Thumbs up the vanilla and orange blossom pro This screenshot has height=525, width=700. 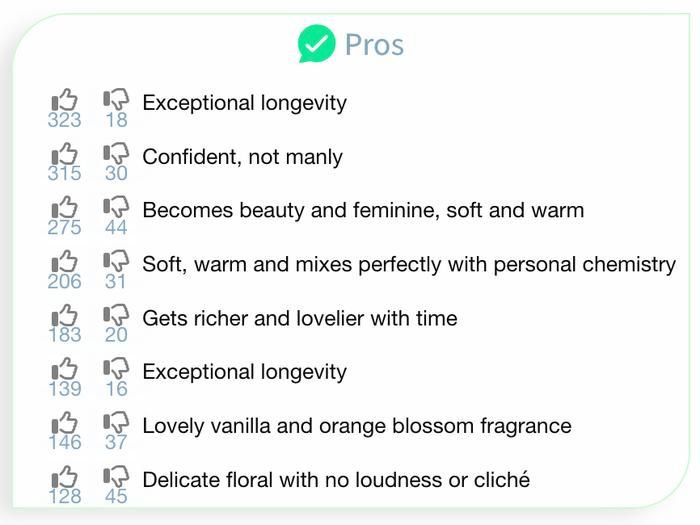[65, 424]
